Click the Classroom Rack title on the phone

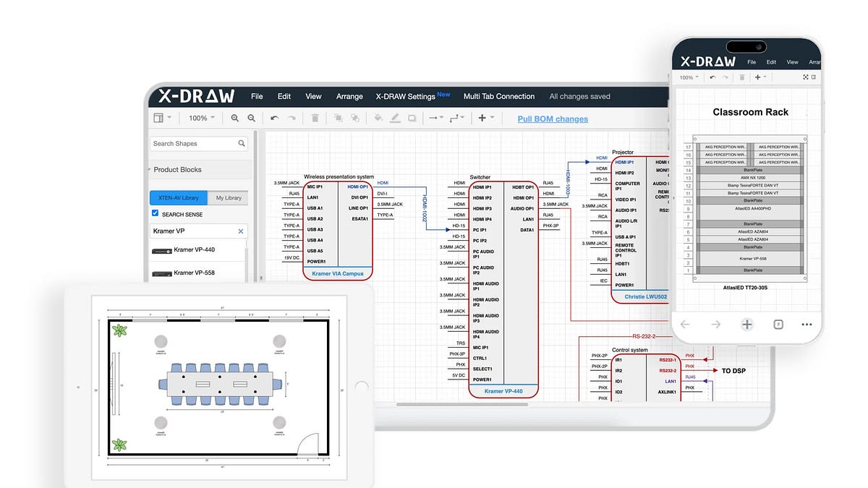click(751, 112)
